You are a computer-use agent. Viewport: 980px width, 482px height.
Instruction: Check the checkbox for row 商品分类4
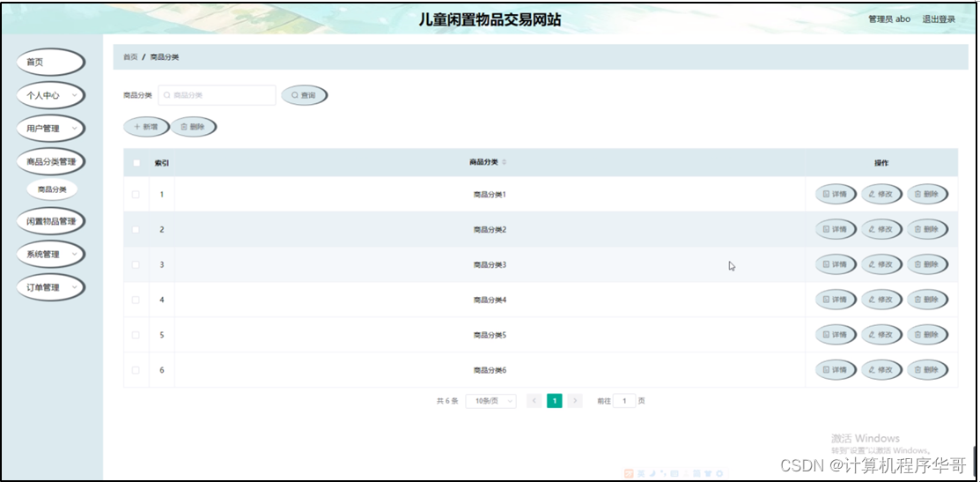(x=136, y=300)
